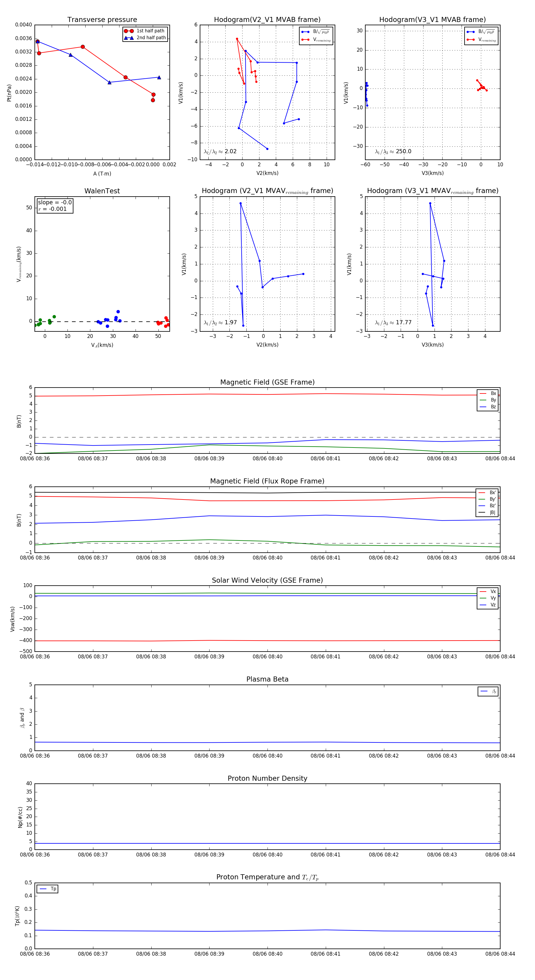This screenshot has width=535, height=980.
Task: Click the λ1/λ3 ≈ 17.77 label
Action: [x=393, y=323]
